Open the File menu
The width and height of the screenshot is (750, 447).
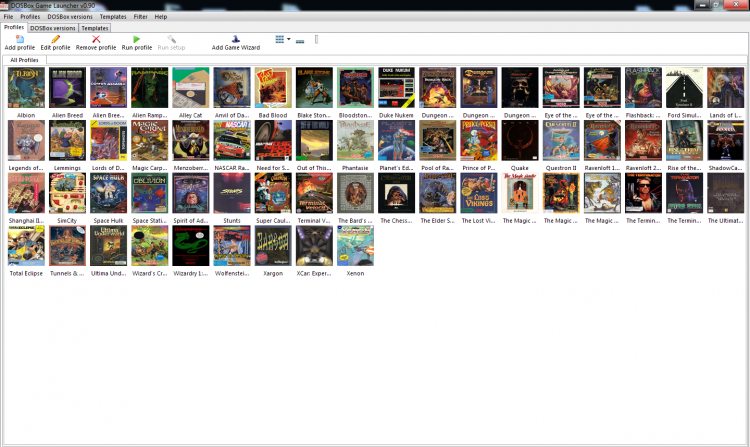pos(8,17)
